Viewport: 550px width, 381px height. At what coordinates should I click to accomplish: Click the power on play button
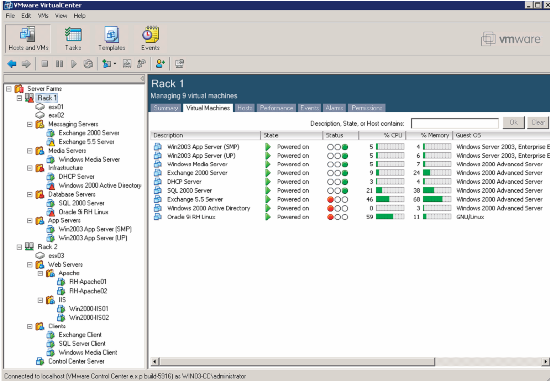[74, 64]
